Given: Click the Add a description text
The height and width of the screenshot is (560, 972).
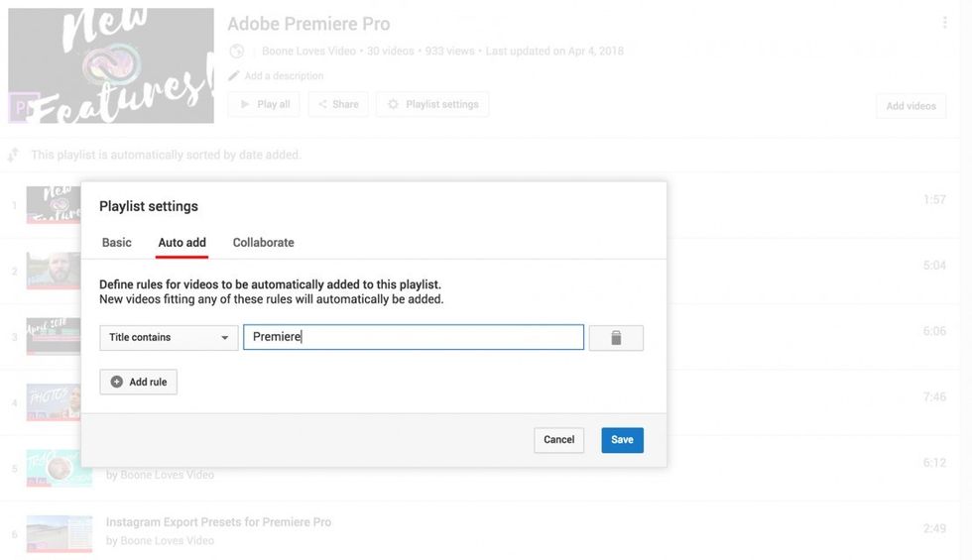Looking at the screenshot, I should (284, 75).
